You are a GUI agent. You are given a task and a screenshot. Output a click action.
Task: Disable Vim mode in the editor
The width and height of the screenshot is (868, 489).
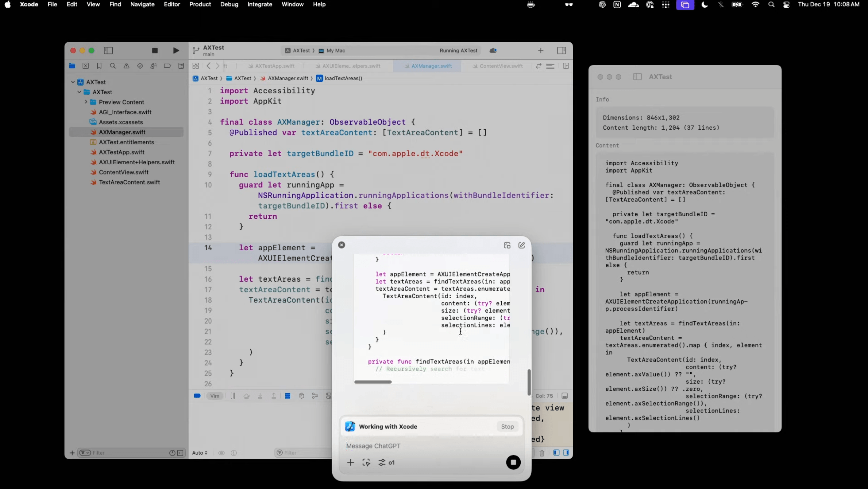215,396
